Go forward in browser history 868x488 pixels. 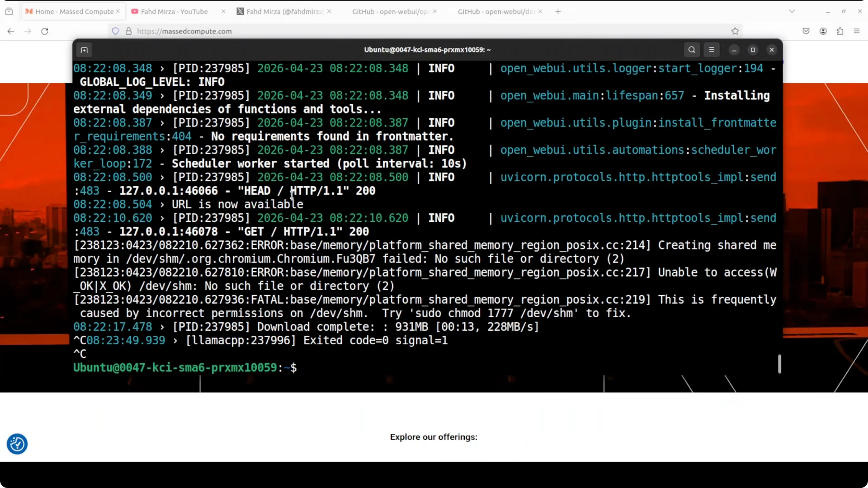[x=28, y=31]
